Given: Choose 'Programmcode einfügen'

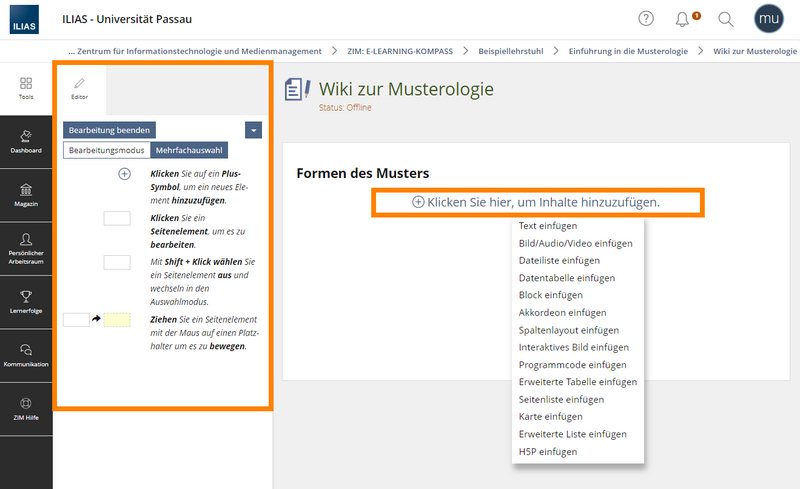Looking at the screenshot, I should pyautogui.click(x=572, y=365).
